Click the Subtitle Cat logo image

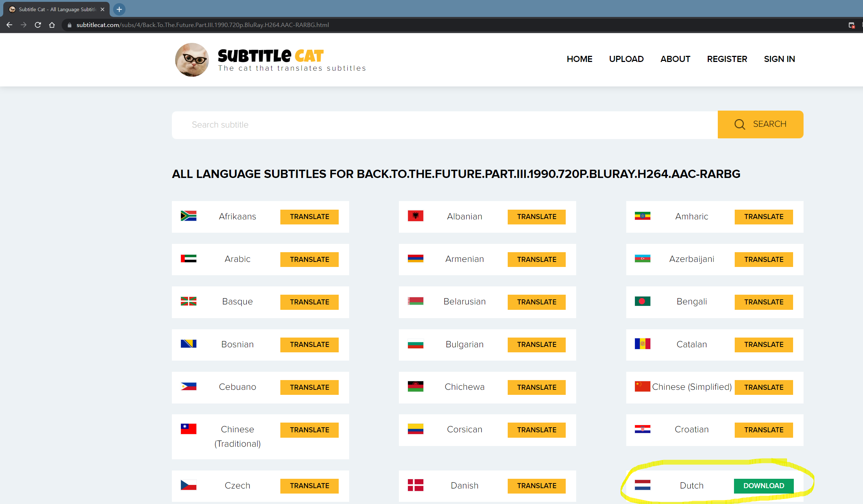click(192, 60)
